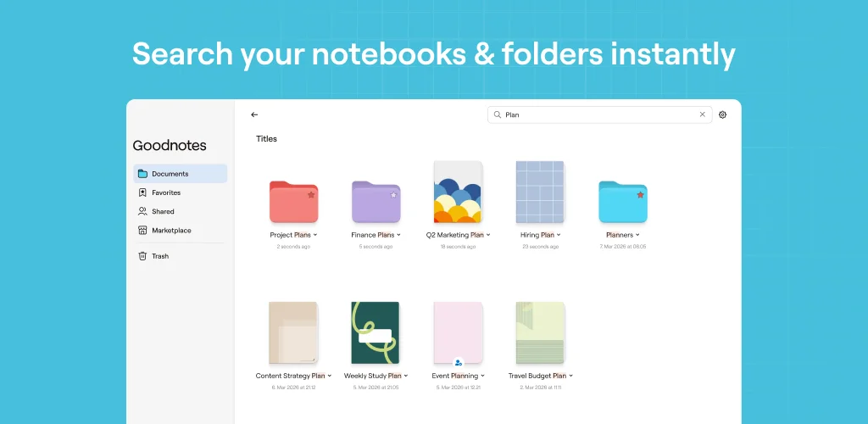The width and height of the screenshot is (868, 424).
Task: Click the Hiring Plan title text
Action: [537, 235]
